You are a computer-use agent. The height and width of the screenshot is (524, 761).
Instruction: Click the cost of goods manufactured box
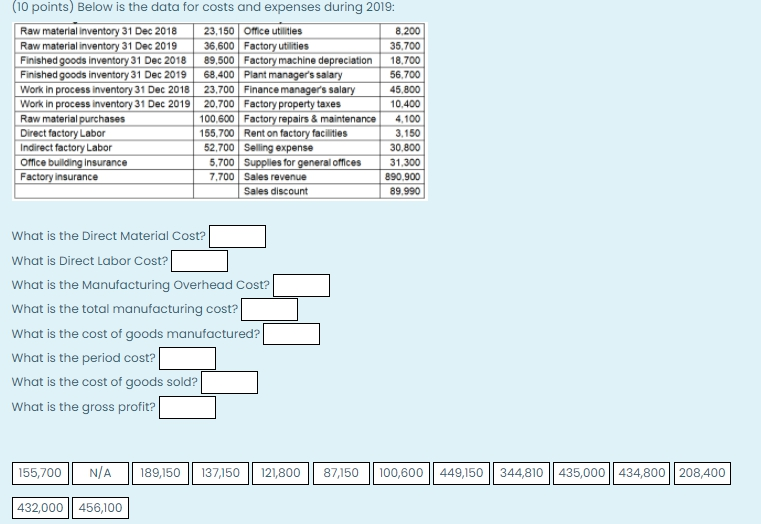point(291,334)
